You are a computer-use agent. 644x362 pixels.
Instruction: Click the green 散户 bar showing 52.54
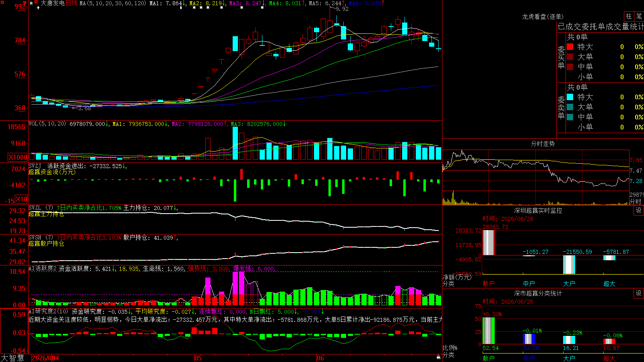(488, 331)
